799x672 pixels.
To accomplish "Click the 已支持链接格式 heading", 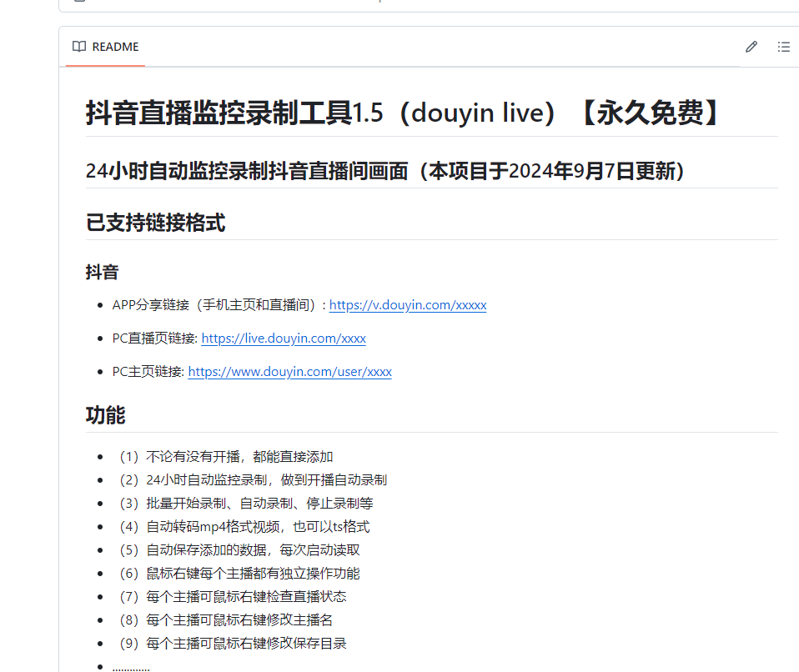I will point(155,223).
